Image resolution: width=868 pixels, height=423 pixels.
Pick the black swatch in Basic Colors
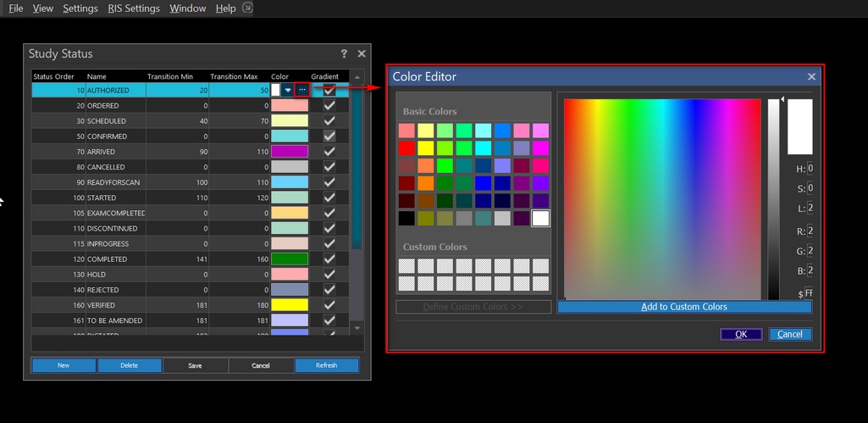[x=406, y=219]
